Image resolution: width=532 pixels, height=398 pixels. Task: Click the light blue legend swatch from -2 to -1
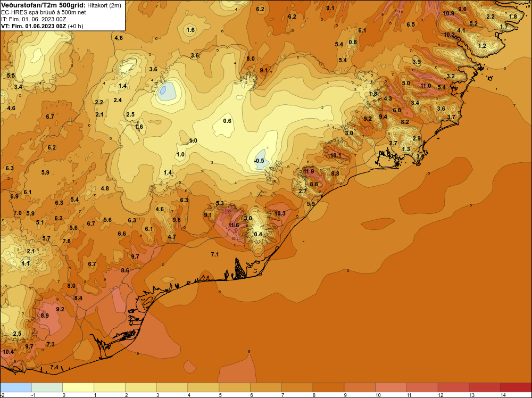click(x=16, y=387)
